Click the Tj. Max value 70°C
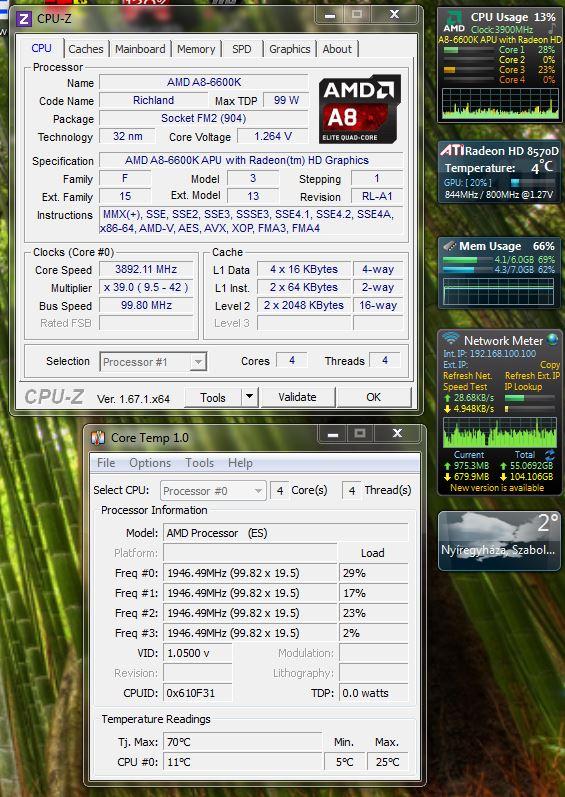Viewport: 565px width, 797px height. point(242,742)
